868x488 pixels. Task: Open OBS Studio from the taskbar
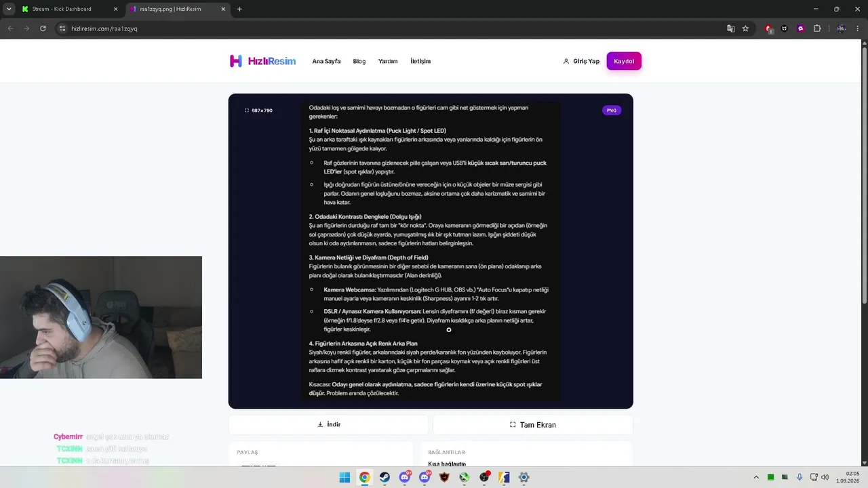484,477
